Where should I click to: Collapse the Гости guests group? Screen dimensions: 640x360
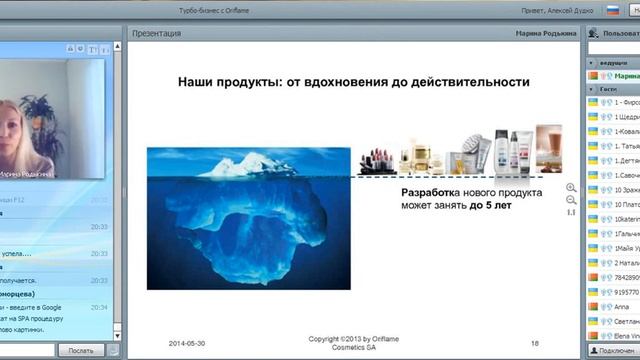591,89
